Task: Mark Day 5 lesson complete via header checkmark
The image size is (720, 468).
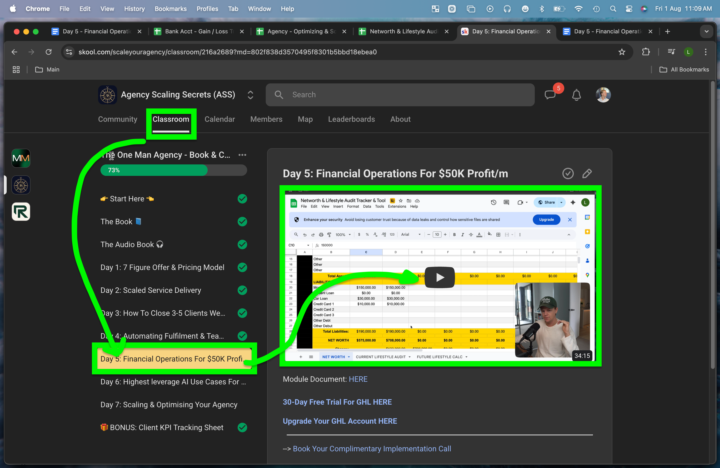Action: pos(568,174)
